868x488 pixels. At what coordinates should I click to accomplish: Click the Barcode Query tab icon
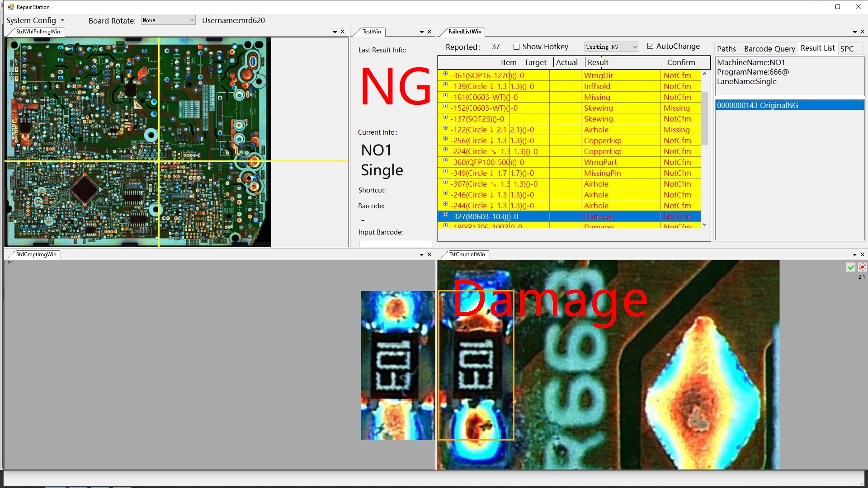pyautogui.click(x=769, y=48)
